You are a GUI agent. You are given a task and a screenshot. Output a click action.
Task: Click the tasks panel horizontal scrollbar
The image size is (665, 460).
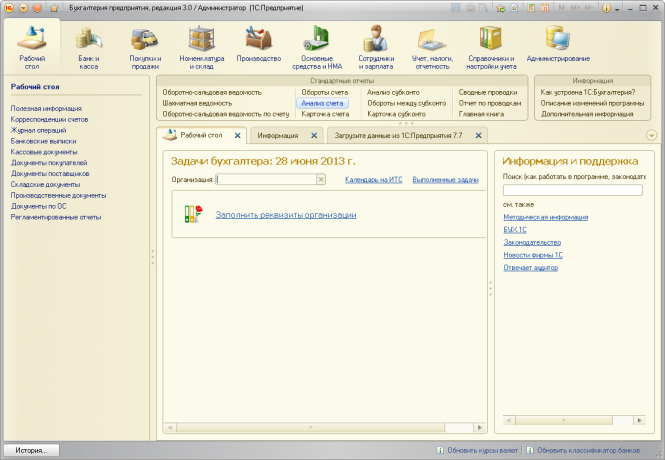[325, 427]
